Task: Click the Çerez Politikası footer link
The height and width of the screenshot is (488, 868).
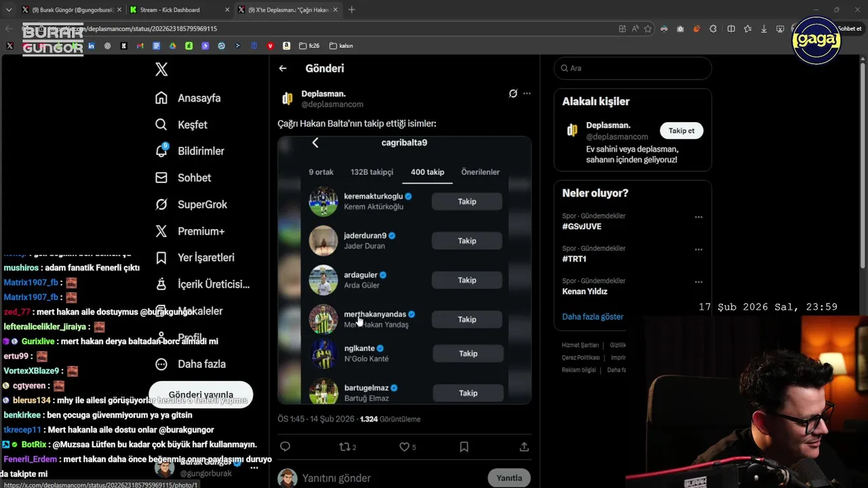Action: [581, 357]
